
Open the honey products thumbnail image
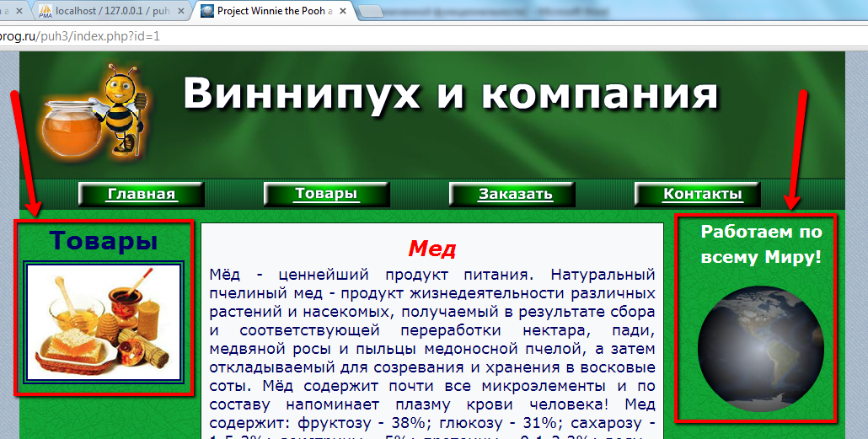(x=104, y=322)
